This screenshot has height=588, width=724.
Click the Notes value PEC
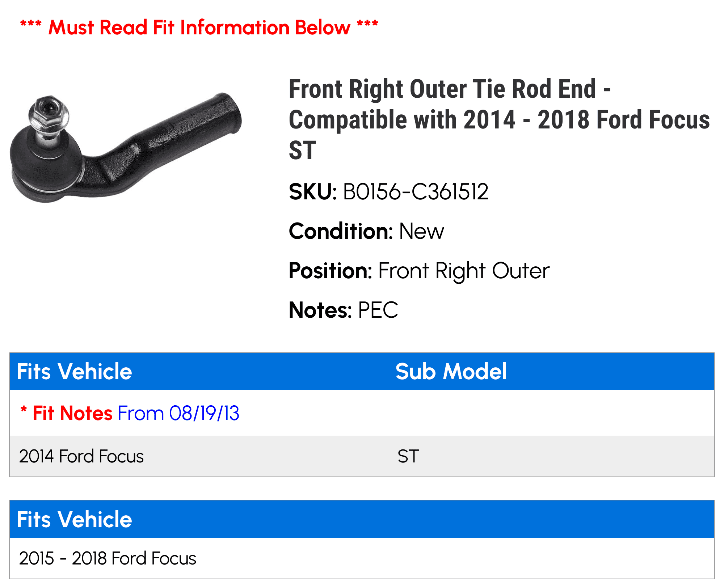(378, 310)
